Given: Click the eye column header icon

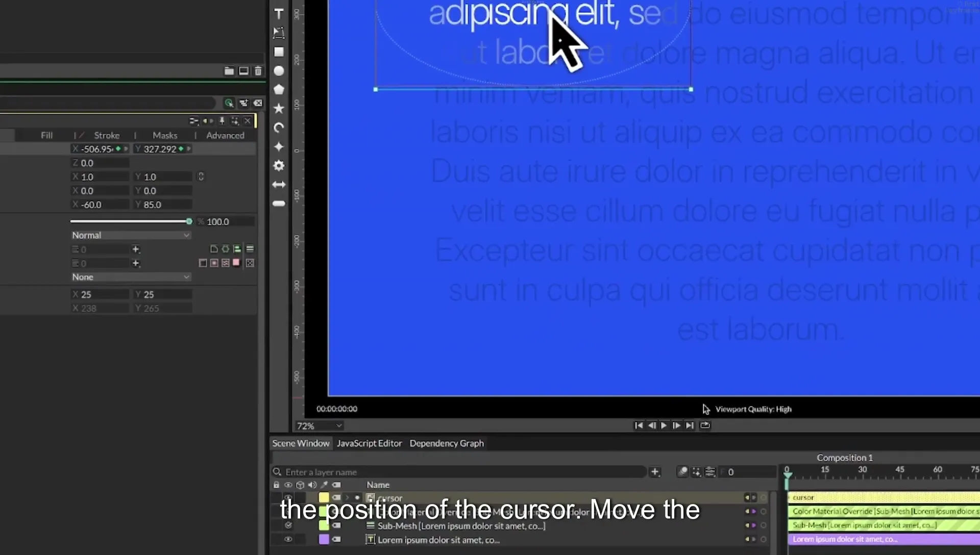Looking at the screenshot, I should pos(288,485).
